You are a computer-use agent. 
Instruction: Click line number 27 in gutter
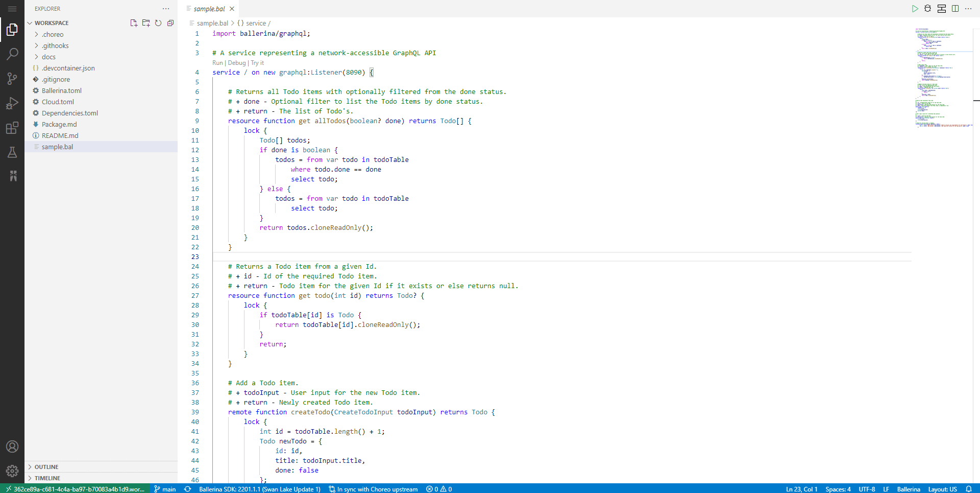(x=195, y=295)
